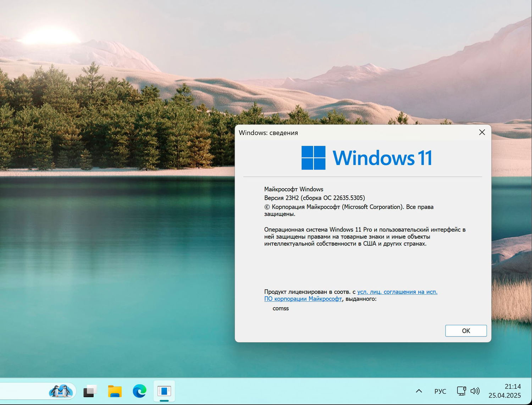Click the active winver app taskbar icon
The height and width of the screenshot is (405, 532).
tap(164, 391)
